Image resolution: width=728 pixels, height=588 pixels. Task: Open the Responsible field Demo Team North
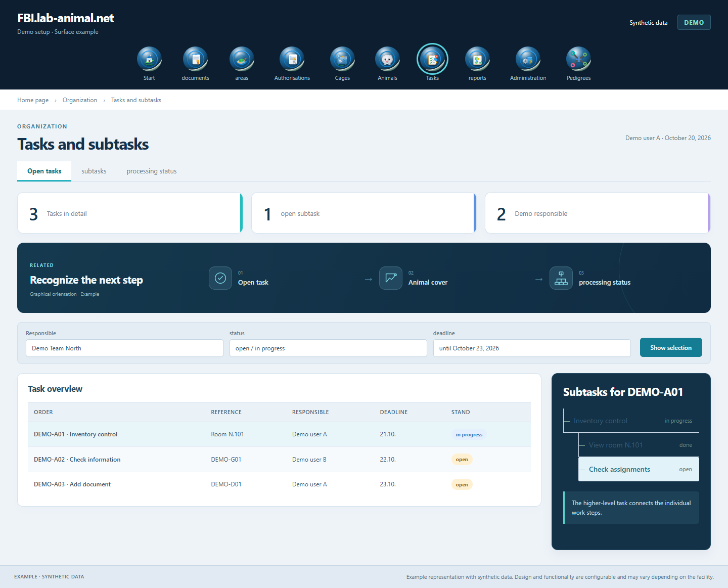(124, 348)
